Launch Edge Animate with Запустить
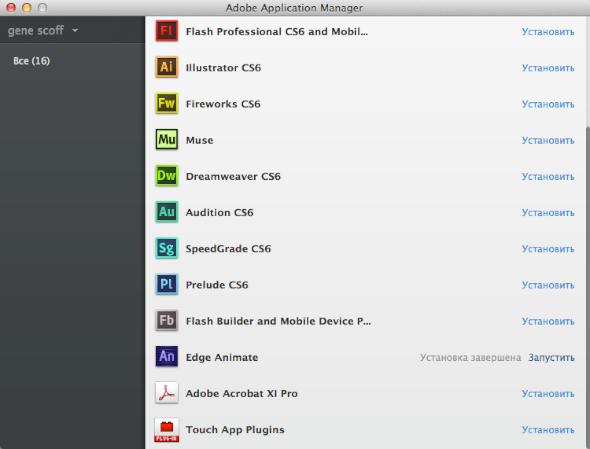 click(551, 358)
